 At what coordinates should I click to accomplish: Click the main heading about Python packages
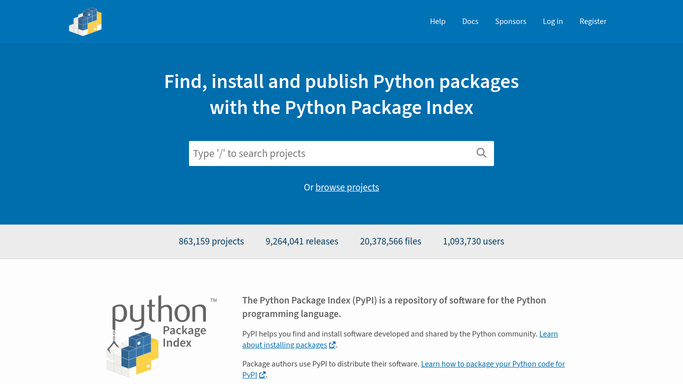[x=342, y=94]
